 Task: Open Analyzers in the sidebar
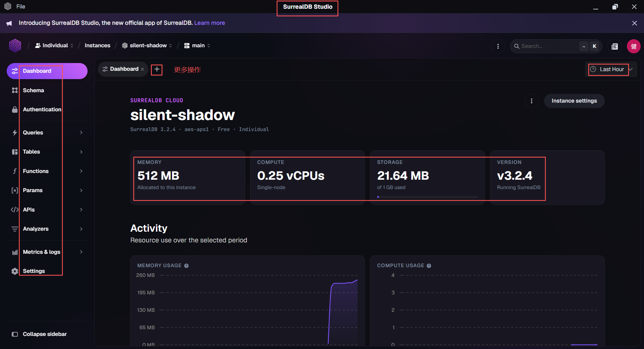tap(47, 229)
